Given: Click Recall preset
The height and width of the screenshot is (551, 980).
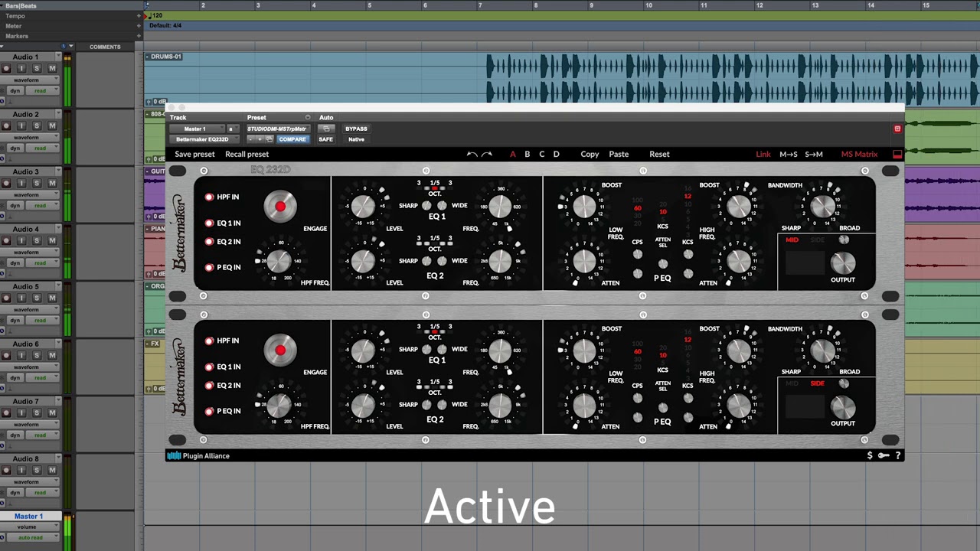Looking at the screenshot, I should [x=247, y=154].
